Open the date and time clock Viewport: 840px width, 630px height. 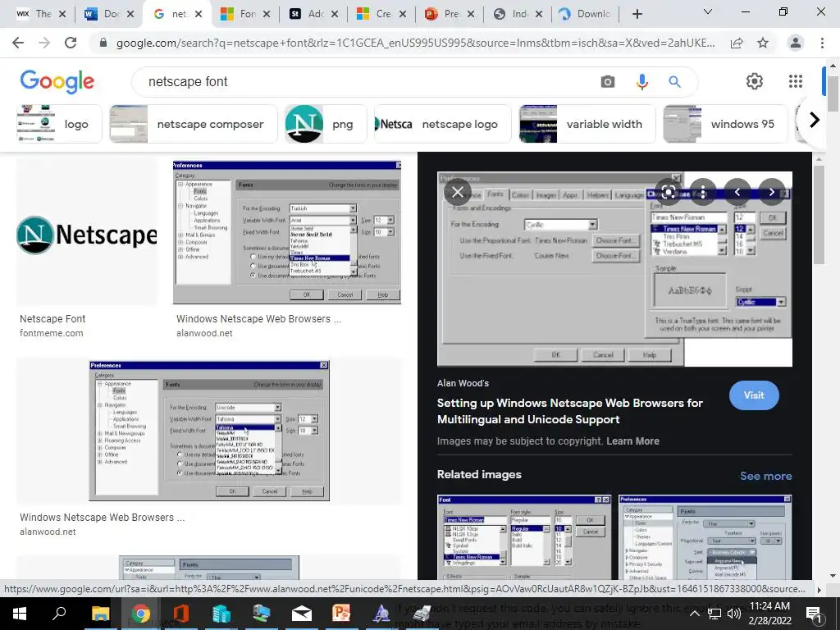(x=769, y=614)
